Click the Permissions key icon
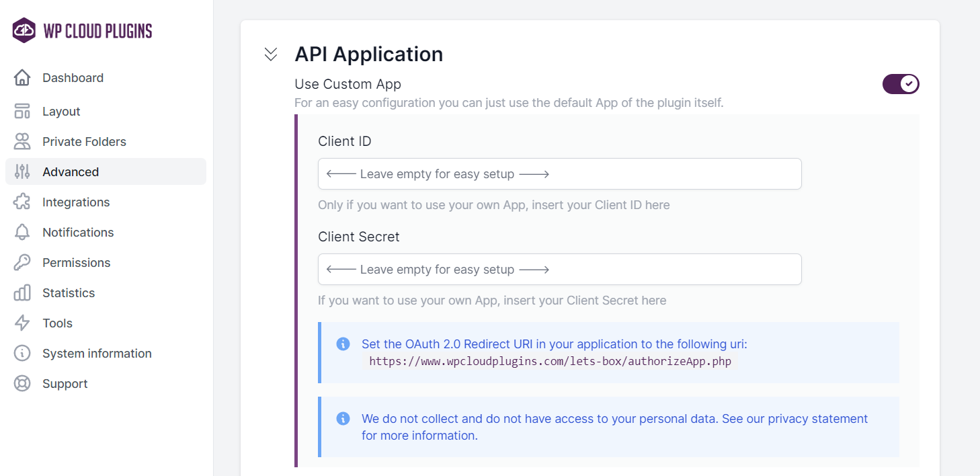This screenshot has width=980, height=476. coord(22,263)
